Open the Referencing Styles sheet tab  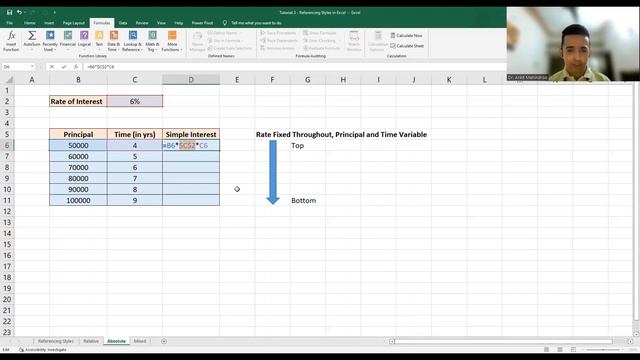tap(56, 341)
